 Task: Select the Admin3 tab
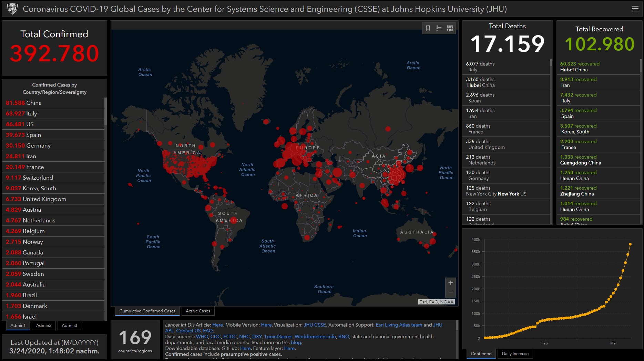69,325
